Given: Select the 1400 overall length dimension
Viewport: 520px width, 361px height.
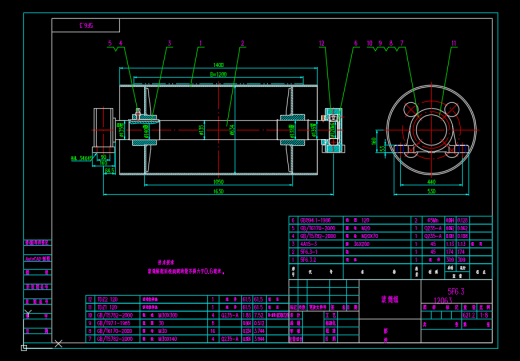Looking at the screenshot, I should (218, 65).
